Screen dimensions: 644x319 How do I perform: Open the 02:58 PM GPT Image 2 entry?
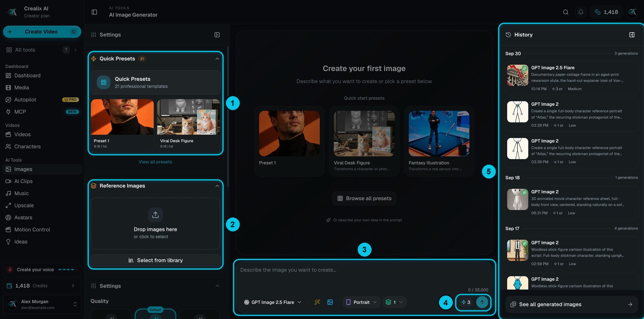(x=571, y=253)
